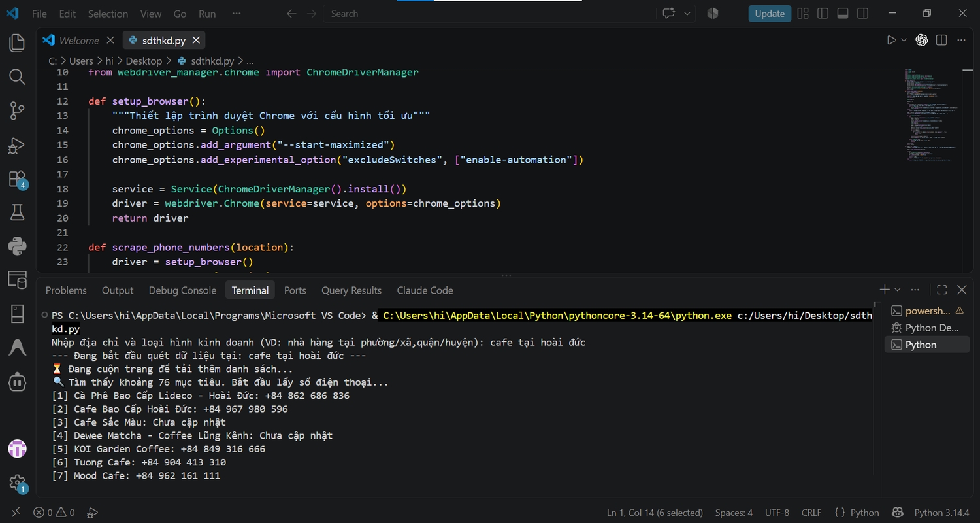Image resolution: width=980 pixels, height=523 pixels.
Task: Switch to the Output panel tab
Action: point(118,290)
